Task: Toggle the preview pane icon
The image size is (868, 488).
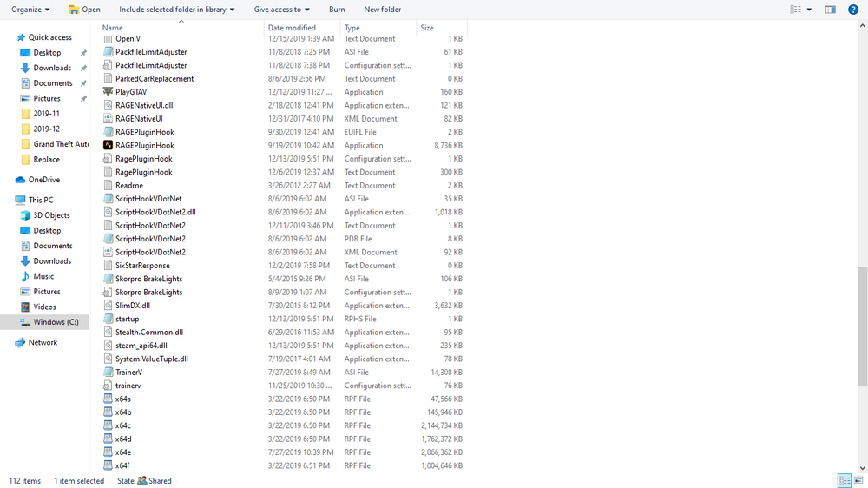Action: tap(831, 10)
